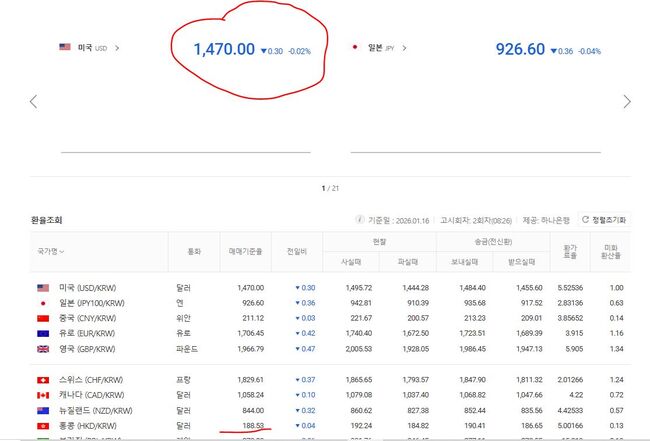
Task: Click the info icon beside 기준일
Action: pyautogui.click(x=360, y=219)
